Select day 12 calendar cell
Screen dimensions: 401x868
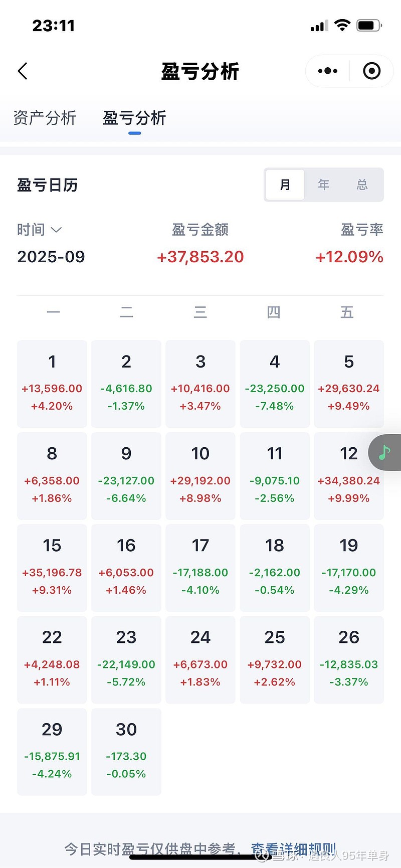(349, 475)
